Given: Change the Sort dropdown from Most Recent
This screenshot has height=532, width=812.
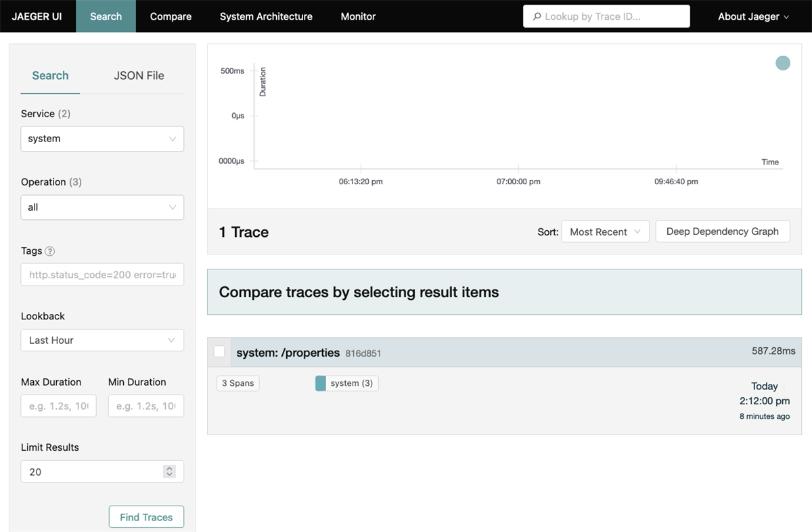Looking at the screenshot, I should point(605,231).
